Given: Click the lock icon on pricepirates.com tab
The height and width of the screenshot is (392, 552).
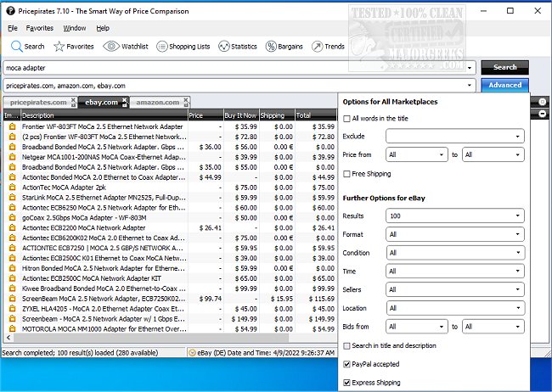Looking at the screenshot, I should point(73,105).
